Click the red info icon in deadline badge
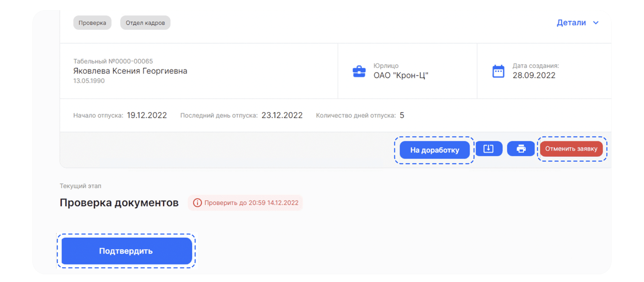644x282 pixels. tap(198, 203)
